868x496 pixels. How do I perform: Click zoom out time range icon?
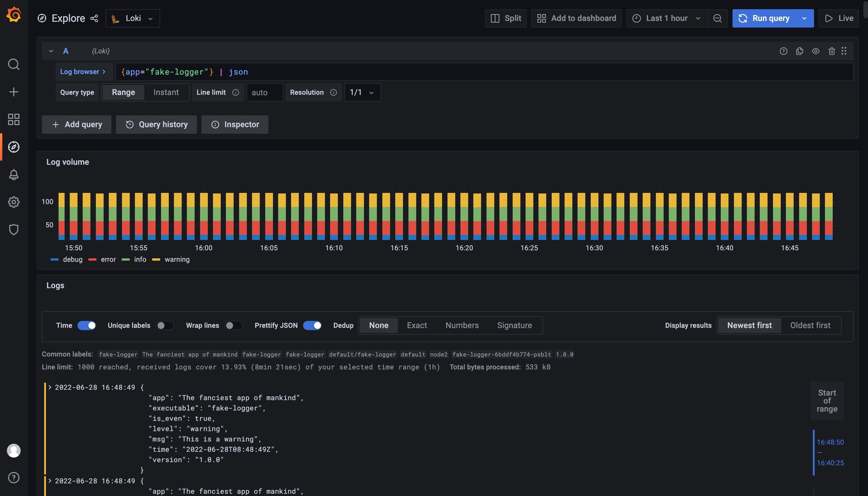pyautogui.click(x=717, y=18)
